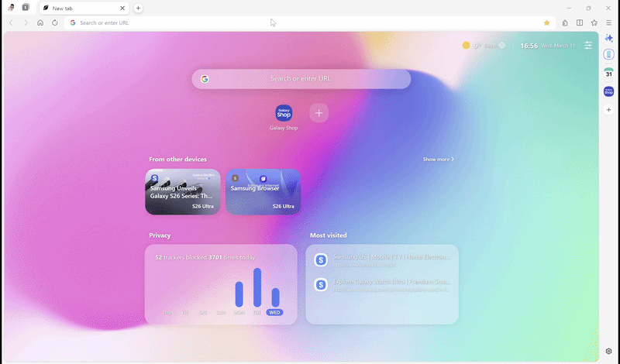Viewport: 620px width, 364px height.
Task: Open Galaxy Shop shortcut tile
Action: (x=284, y=113)
